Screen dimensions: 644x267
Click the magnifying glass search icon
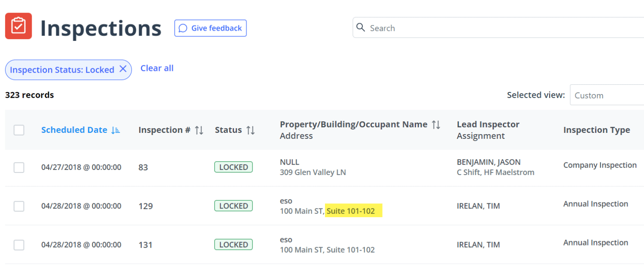click(x=361, y=28)
